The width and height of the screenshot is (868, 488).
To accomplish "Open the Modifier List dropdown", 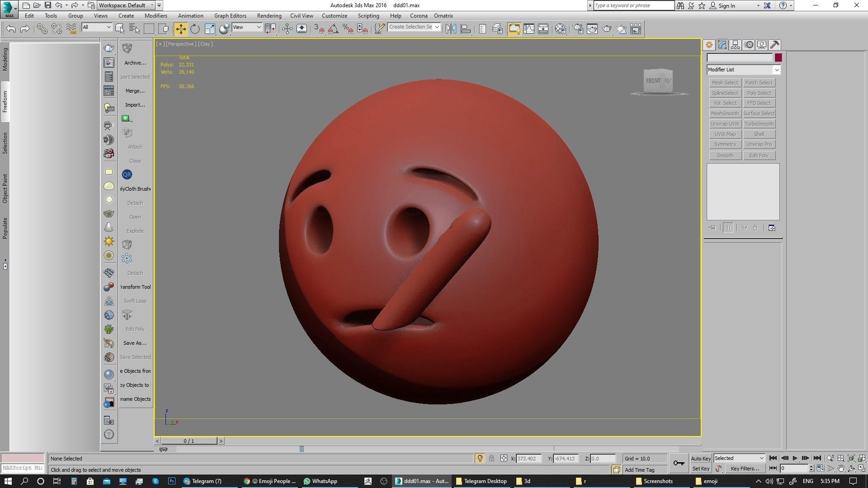I will (744, 70).
